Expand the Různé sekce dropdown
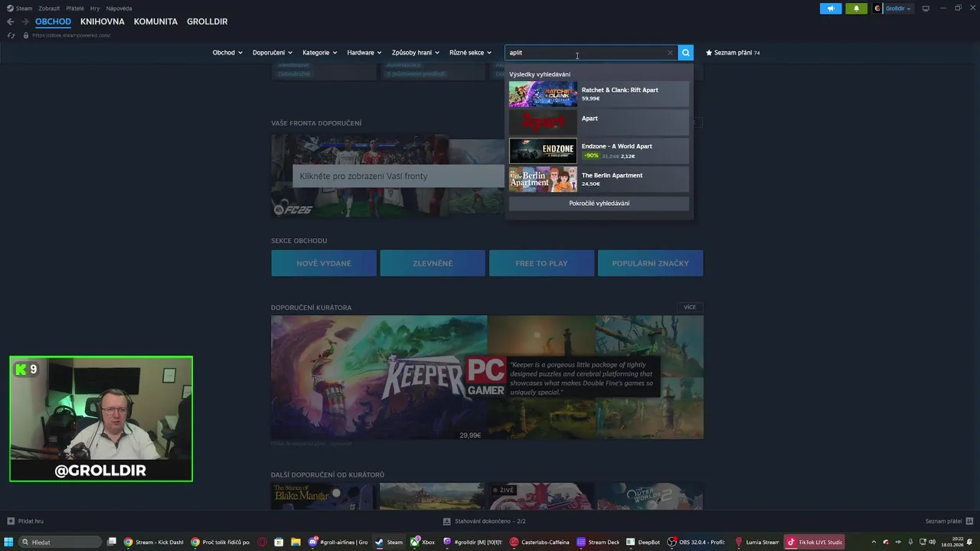Image resolution: width=980 pixels, height=551 pixels. click(x=470, y=53)
